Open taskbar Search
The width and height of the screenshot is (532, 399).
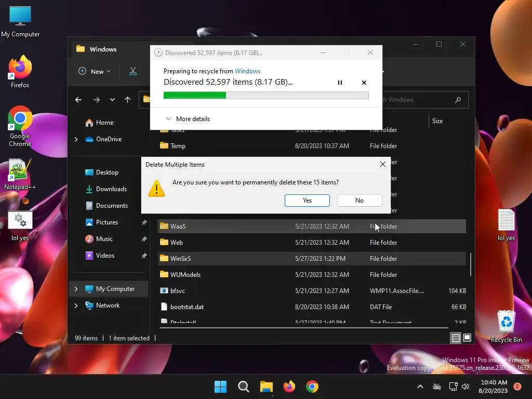(x=243, y=387)
